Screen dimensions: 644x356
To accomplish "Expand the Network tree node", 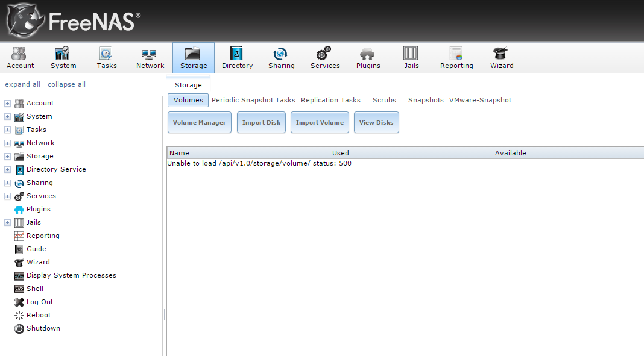I will coord(7,143).
